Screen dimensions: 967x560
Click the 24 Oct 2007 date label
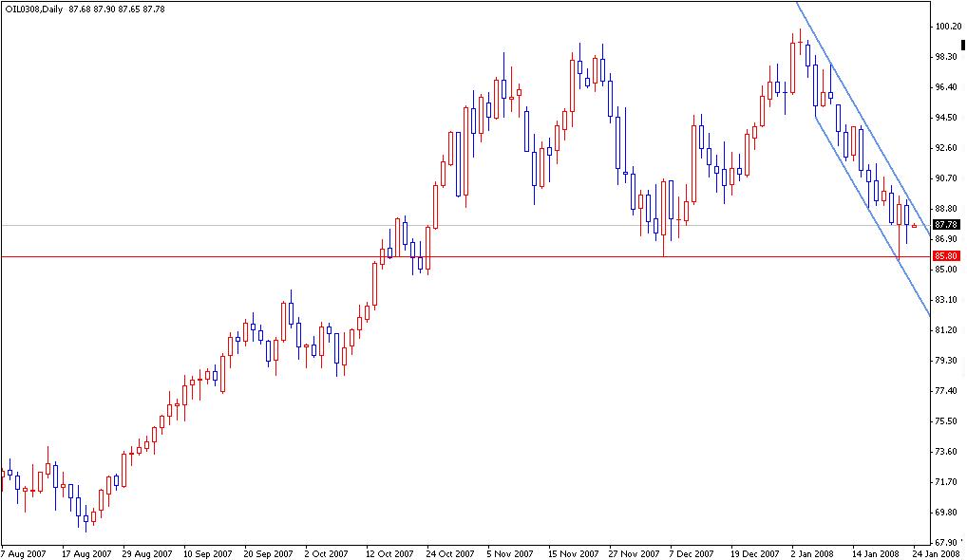450,554
